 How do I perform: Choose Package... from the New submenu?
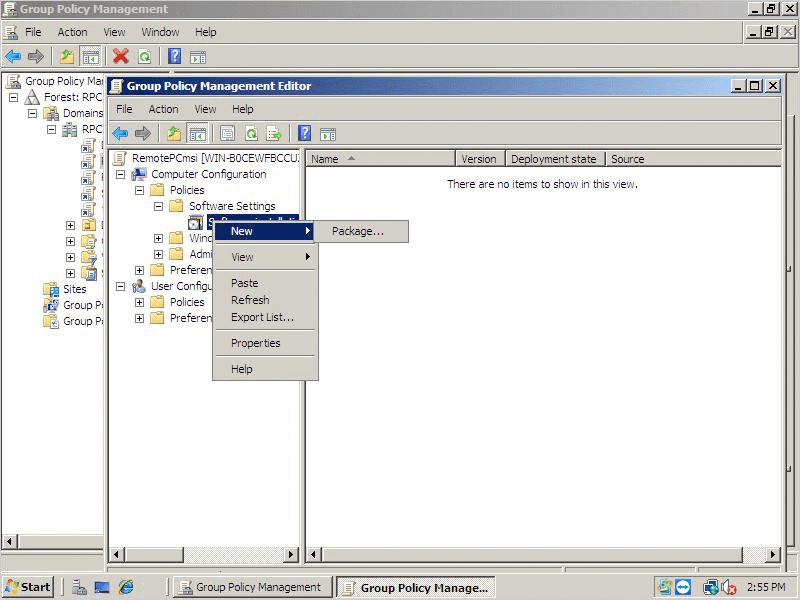(358, 231)
